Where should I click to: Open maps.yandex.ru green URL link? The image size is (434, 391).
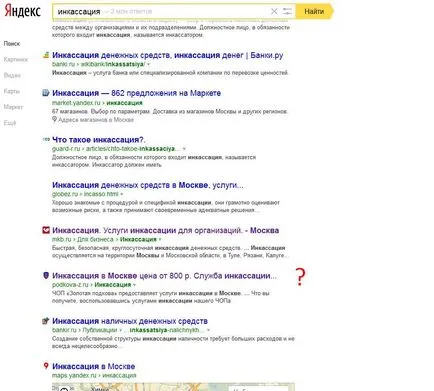pos(94,376)
